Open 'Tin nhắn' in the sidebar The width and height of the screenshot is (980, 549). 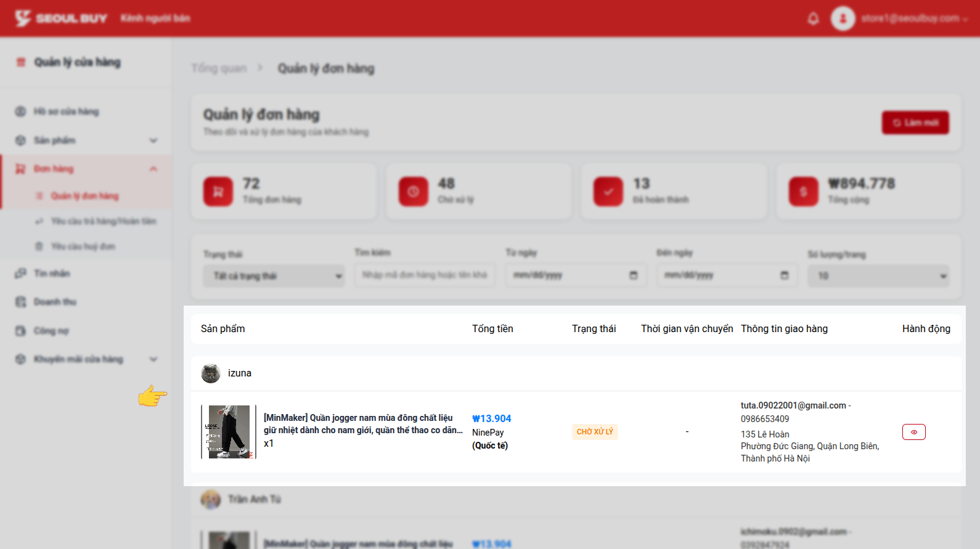(x=52, y=274)
